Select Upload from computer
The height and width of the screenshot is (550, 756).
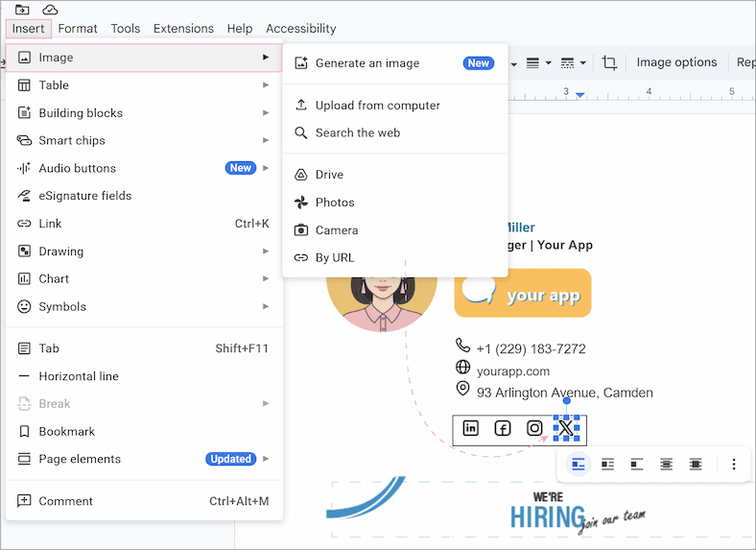[377, 106]
